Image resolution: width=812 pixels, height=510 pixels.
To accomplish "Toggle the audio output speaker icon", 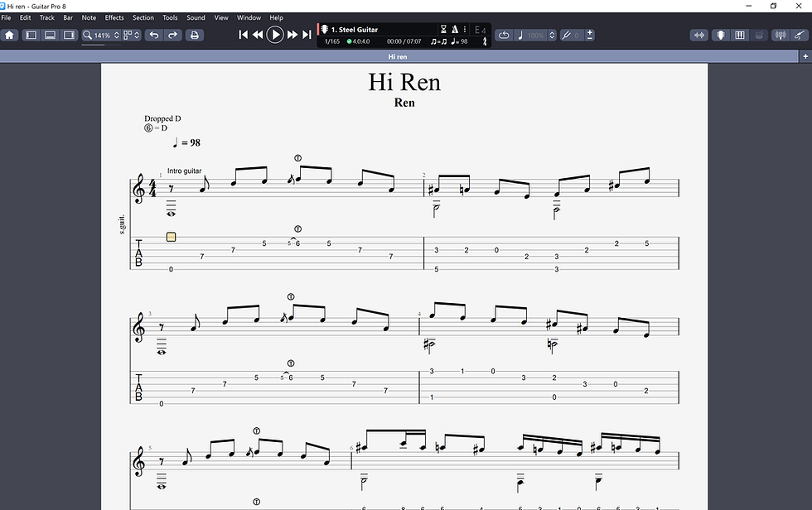I will [781, 35].
